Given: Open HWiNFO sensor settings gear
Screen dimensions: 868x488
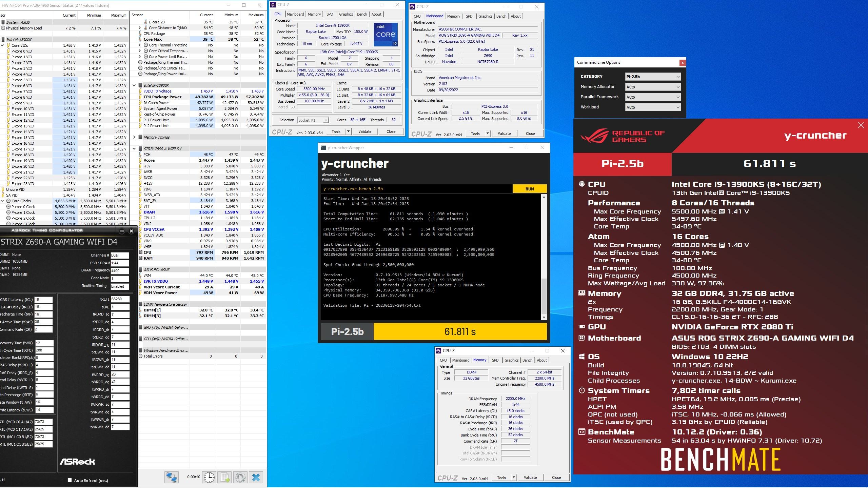Looking at the screenshot, I should pos(240,477).
